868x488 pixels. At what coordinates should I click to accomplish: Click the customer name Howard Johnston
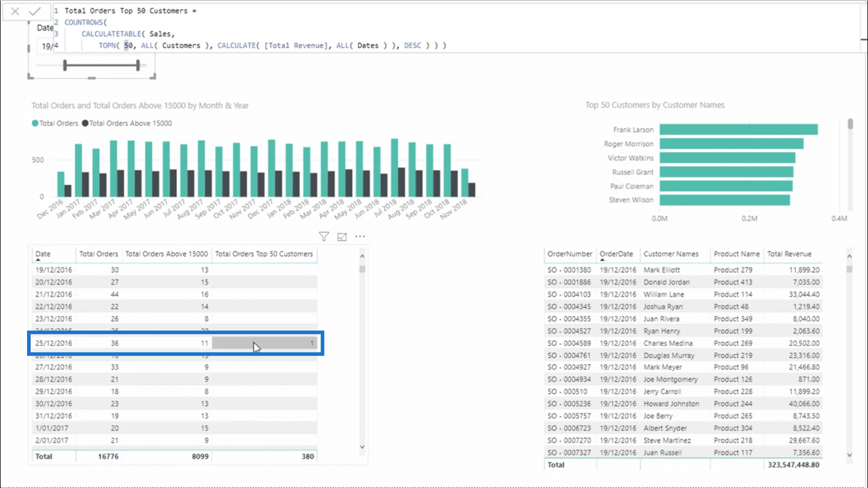pyautogui.click(x=671, y=404)
